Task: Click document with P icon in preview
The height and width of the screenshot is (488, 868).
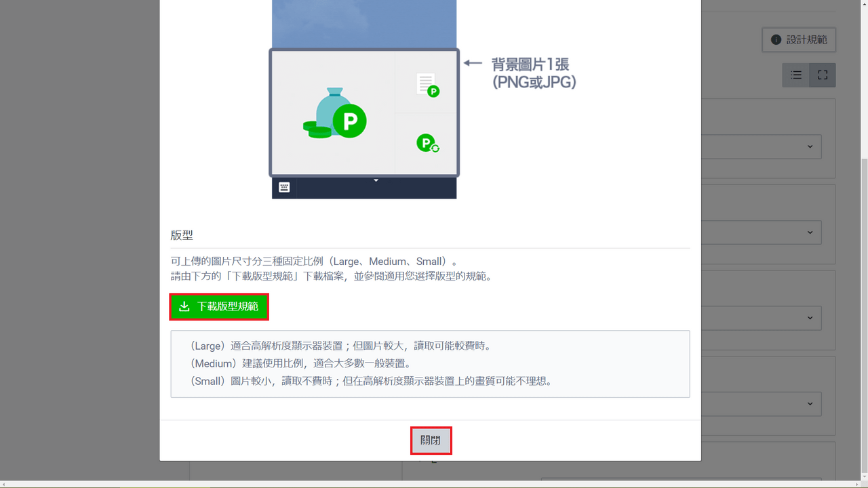Action: [427, 85]
